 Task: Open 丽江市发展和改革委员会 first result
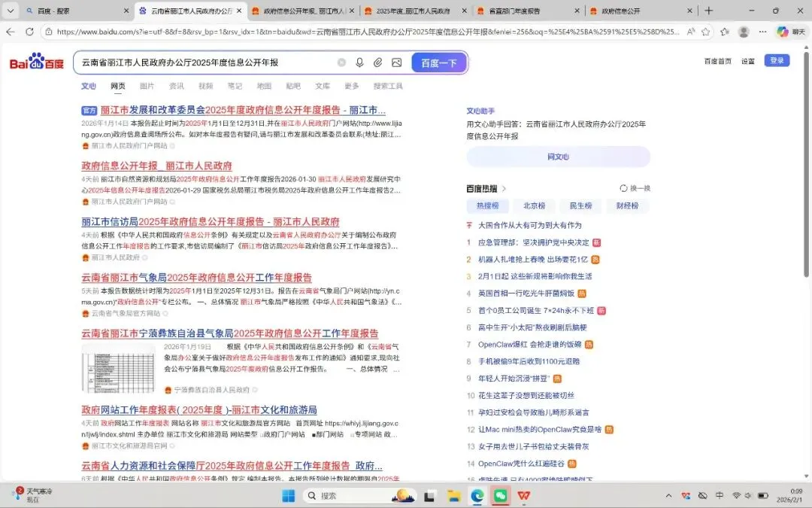pyautogui.click(x=243, y=110)
